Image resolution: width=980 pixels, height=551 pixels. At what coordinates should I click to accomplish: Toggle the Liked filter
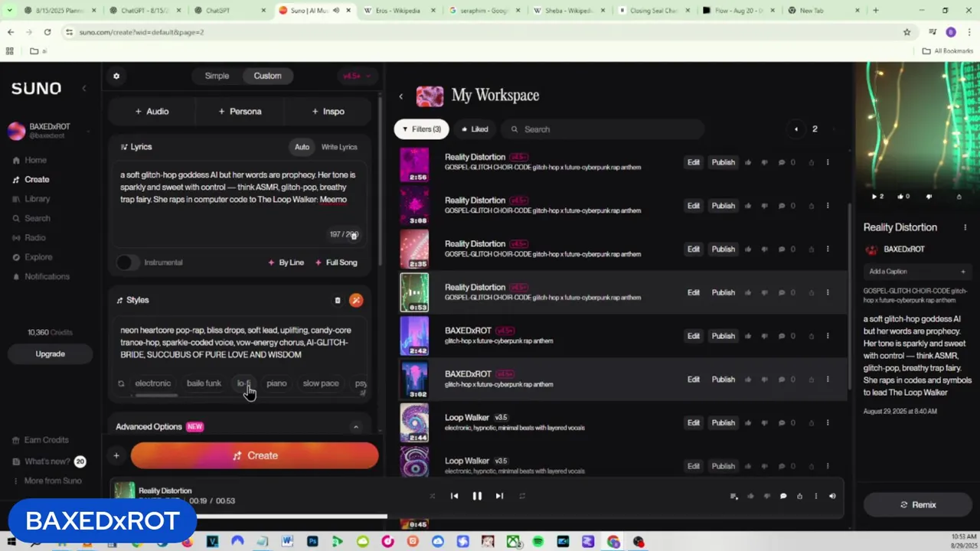click(x=473, y=129)
